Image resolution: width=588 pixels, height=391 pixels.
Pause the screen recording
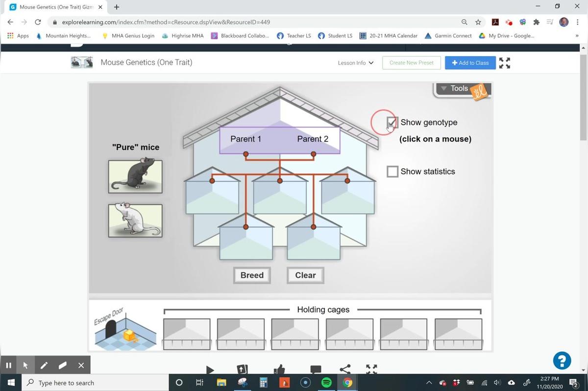tap(8, 366)
